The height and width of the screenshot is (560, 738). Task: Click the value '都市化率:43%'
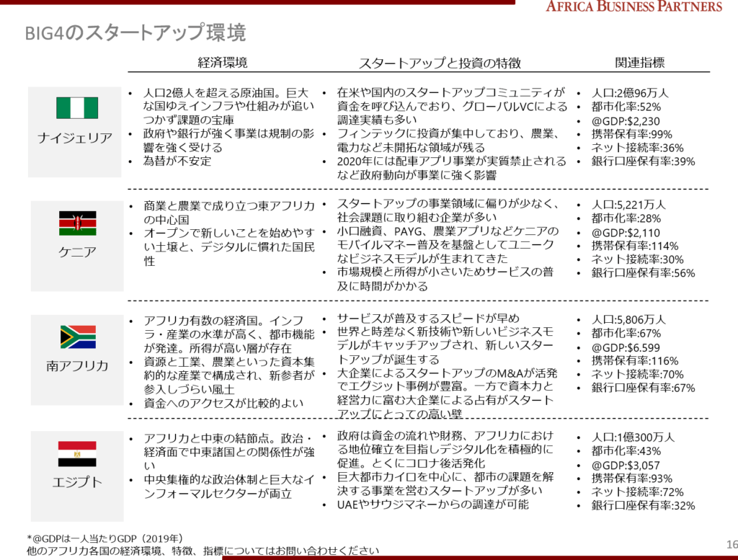626,451
